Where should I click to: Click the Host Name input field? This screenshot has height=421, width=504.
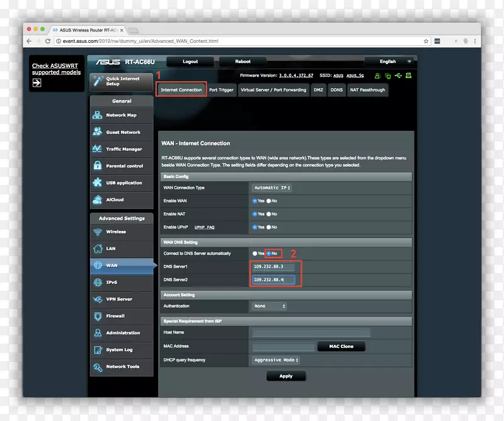coord(311,332)
